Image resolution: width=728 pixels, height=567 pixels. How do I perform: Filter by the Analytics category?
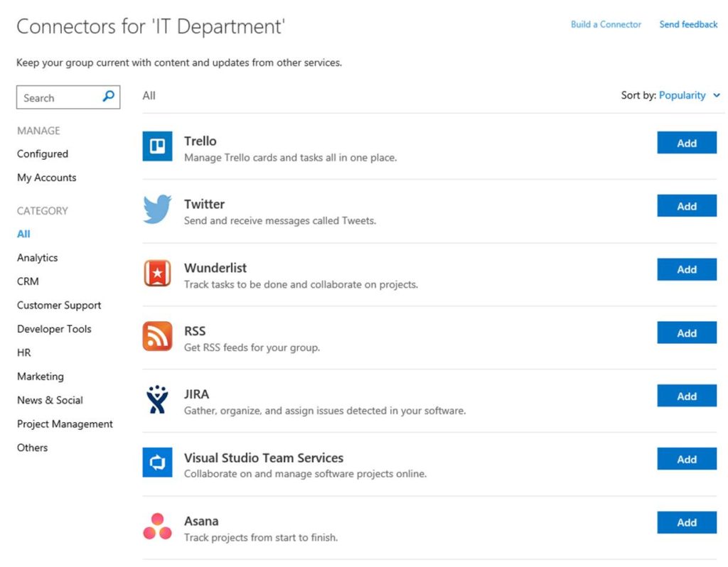pos(38,257)
